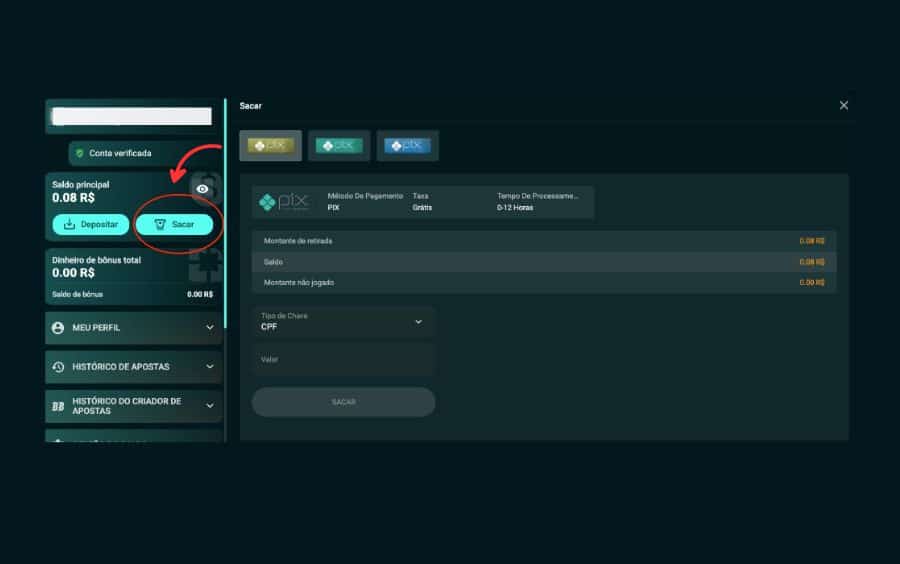Select the blue Pix payment tab

click(x=407, y=145)
